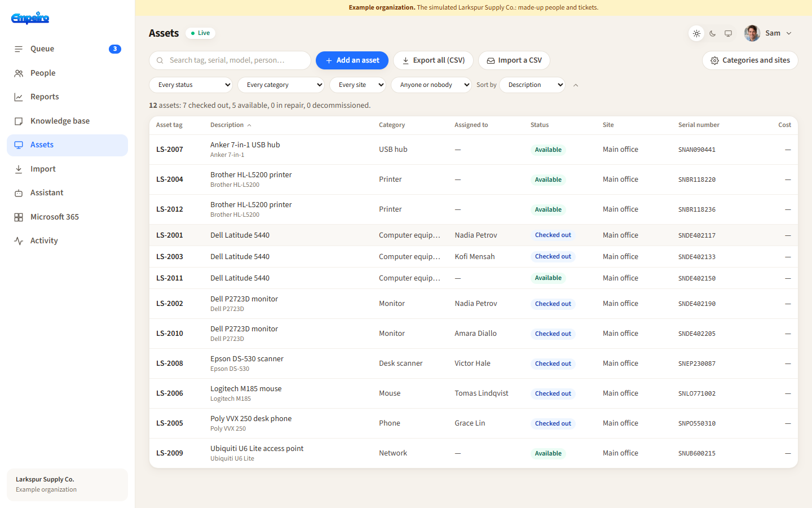812x508 pixels.
Task: Click the Activity pulse icon
Action: pos(19,241)
